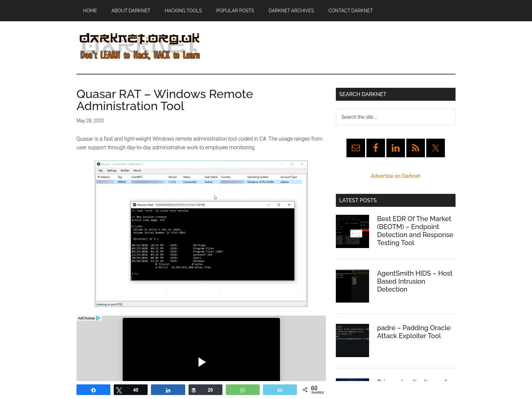Open the Best EDR Of The Market post
The image size is (532, 399).
pyautogui.click(x=415, y=231)
